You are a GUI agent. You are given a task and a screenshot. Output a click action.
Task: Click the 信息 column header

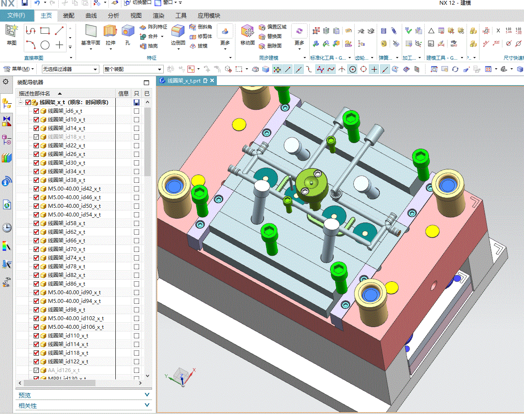(124, 93)
